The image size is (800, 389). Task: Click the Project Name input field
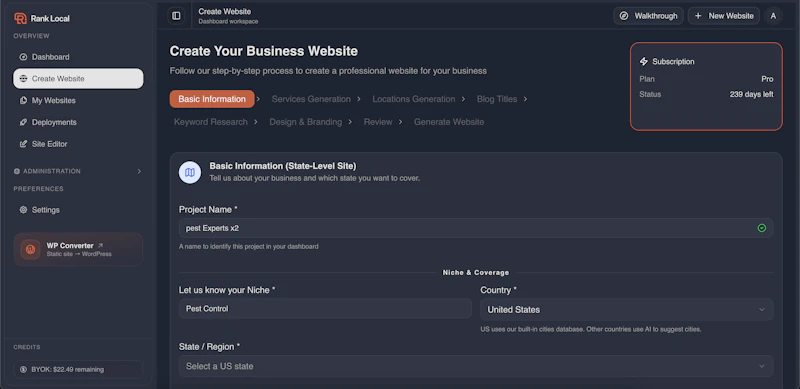pyautogui.click(x=476, y=228)
